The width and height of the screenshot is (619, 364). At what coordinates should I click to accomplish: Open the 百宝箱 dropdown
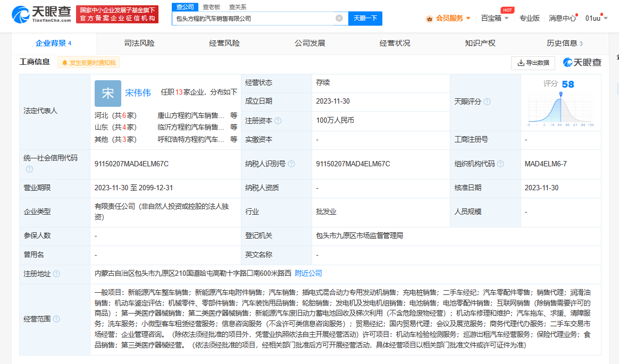(495, 18)
